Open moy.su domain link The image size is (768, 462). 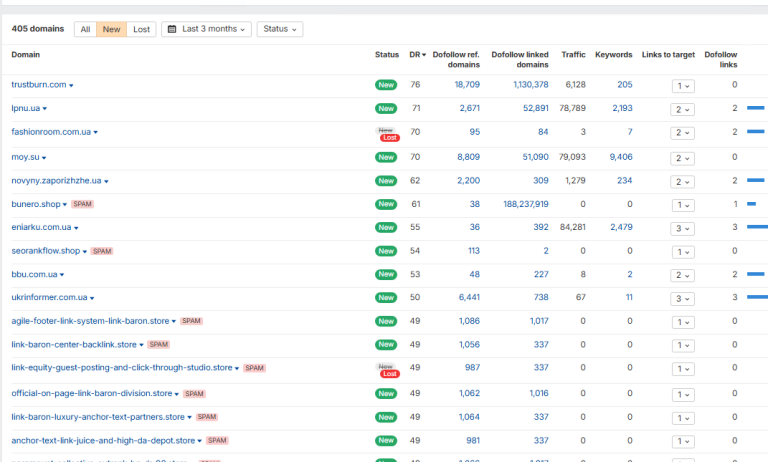point(25,157)
